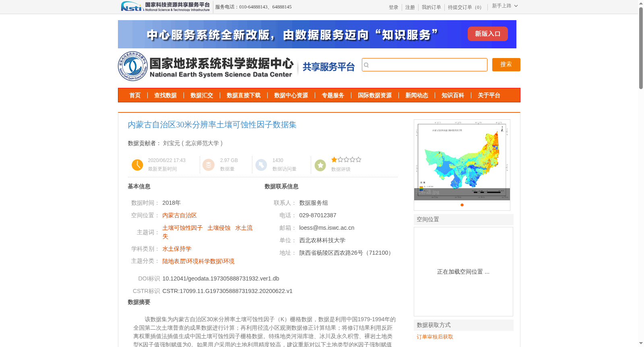Screen dimensions: 644x347
Task: Click the 2018年 data time value
Action: pyautogui.click(x=171, y=203)
